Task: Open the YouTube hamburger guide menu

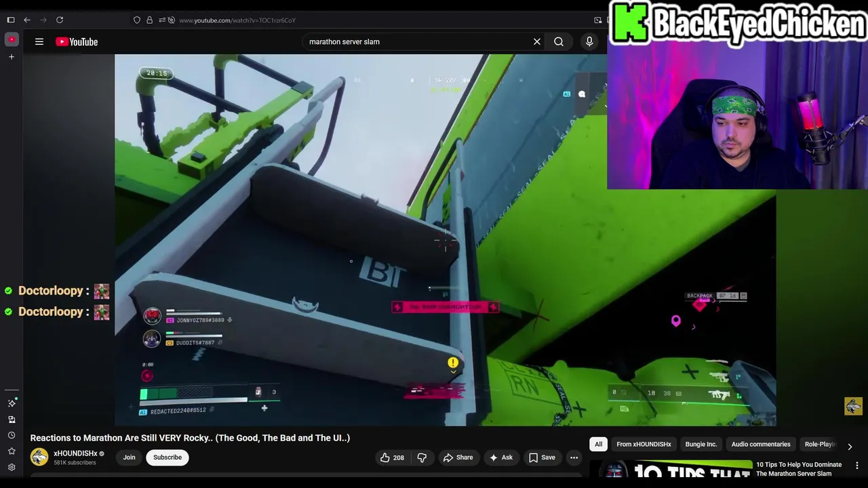Action: 39,42
